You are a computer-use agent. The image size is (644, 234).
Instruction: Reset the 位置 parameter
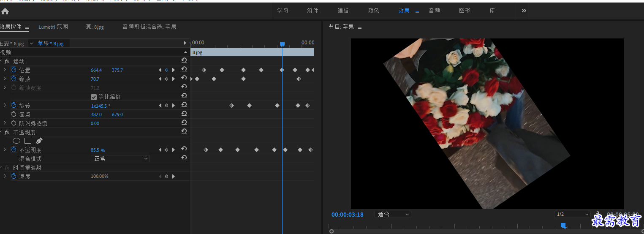coord(184,69)
